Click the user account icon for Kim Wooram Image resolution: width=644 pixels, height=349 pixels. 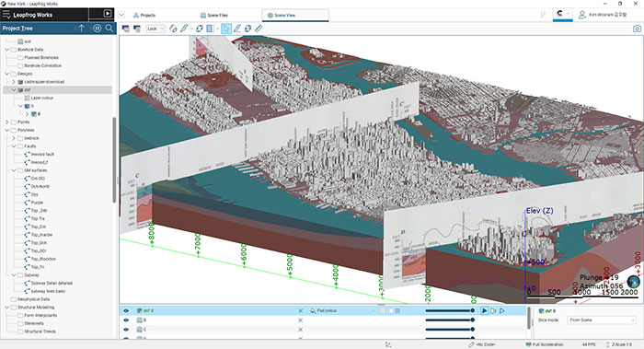(x=582, y=15)
